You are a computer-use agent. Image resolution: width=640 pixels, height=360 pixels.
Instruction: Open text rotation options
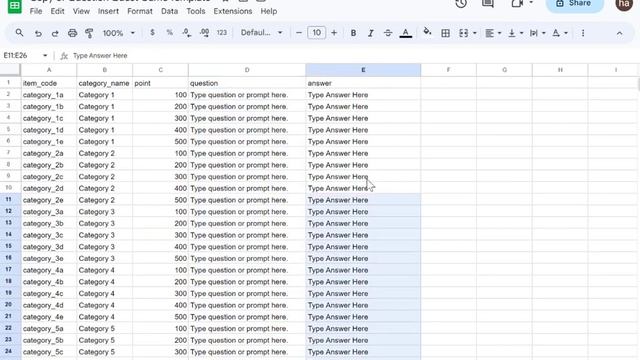(x=560, y=33)
